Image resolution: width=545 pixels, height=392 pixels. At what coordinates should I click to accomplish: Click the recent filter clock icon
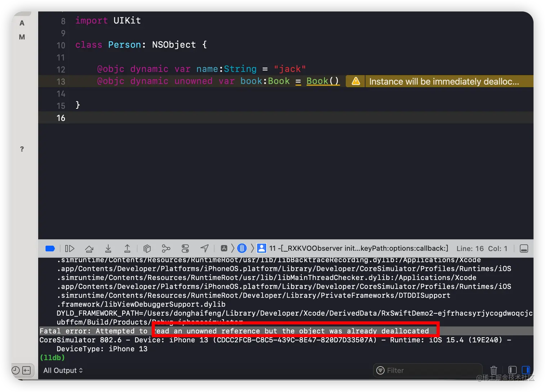(x=15, y=370)
